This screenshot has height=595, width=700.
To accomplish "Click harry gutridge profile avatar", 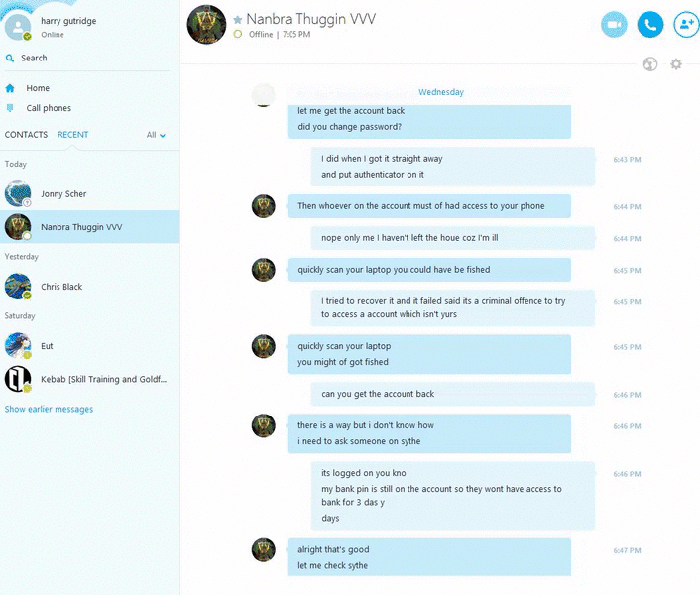I will (18, 27).
